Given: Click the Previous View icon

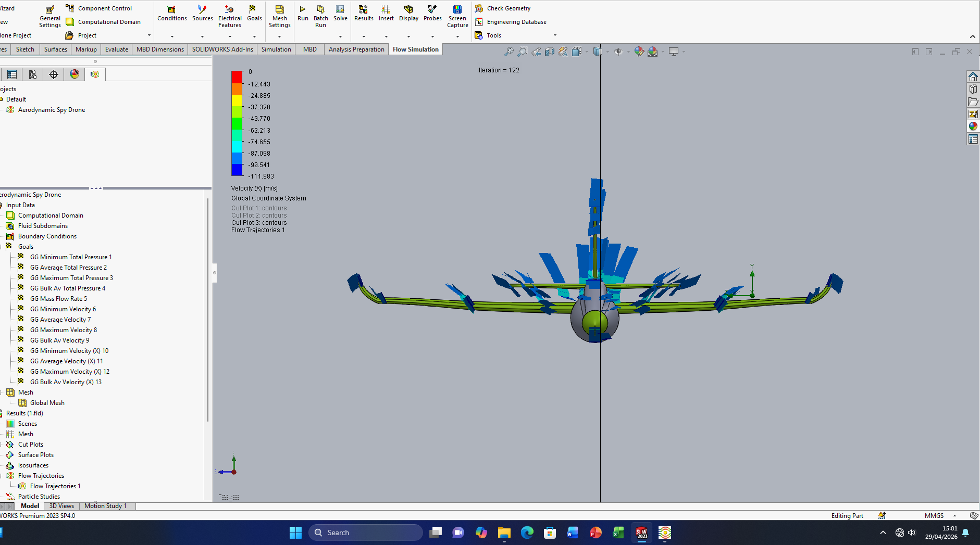Looking at the screenshot, I should [536, 52].
